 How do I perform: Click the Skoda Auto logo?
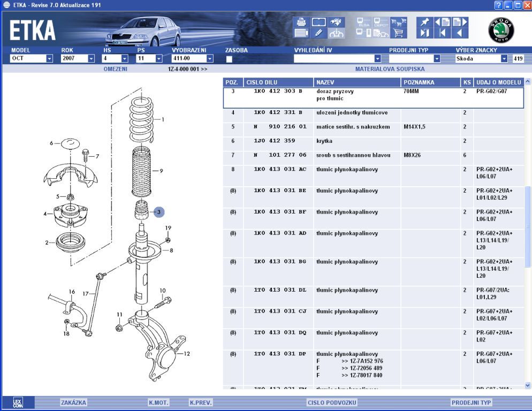501,30
